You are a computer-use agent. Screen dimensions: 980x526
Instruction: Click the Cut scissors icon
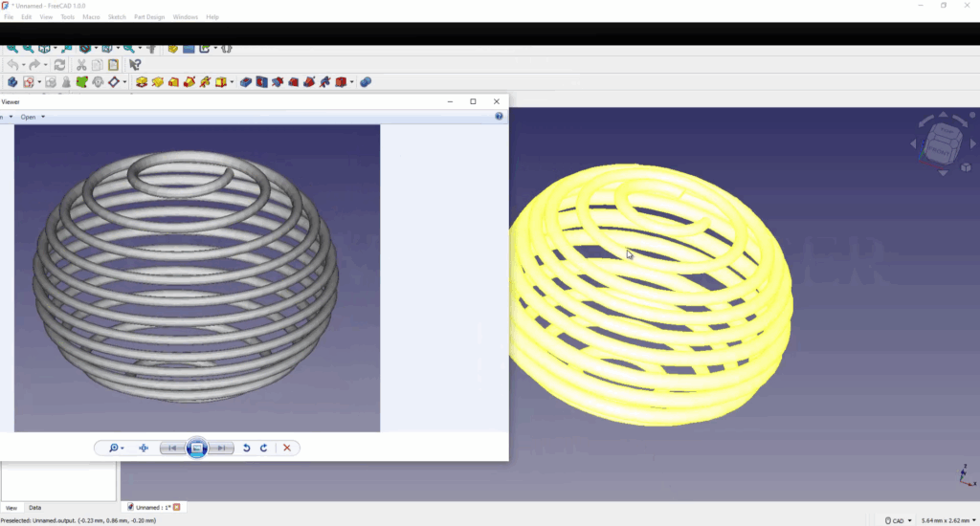click(x=81, y=65)
